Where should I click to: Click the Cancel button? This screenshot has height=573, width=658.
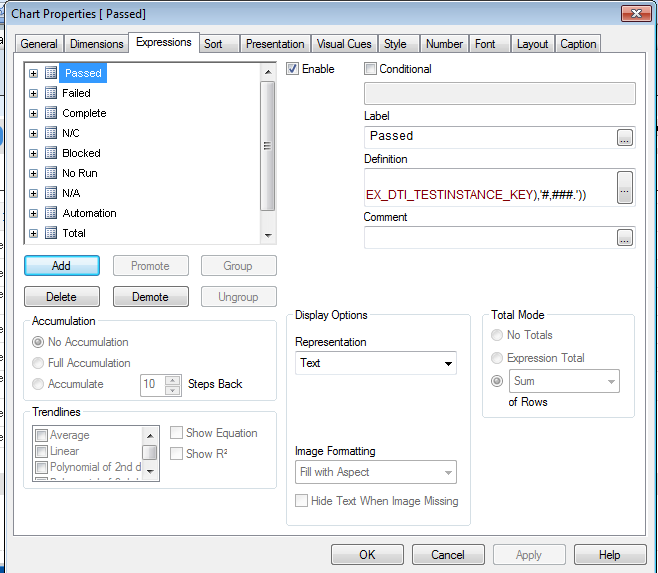coord(448,555)
